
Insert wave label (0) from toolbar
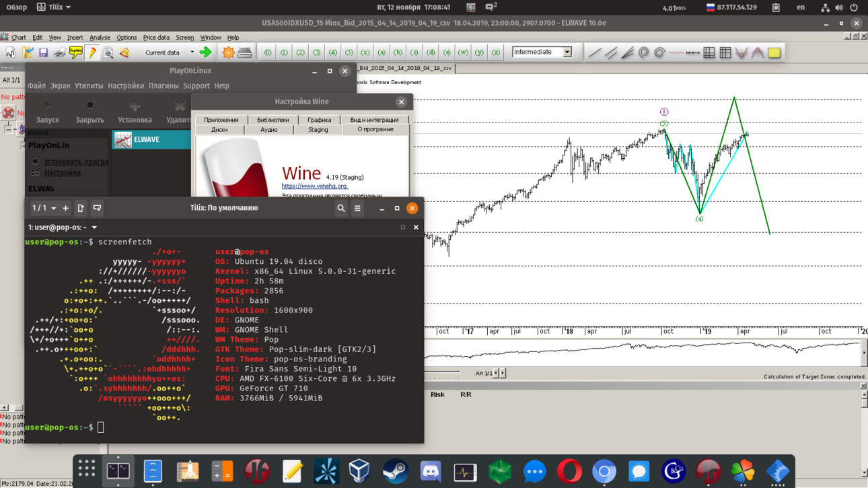pyautogui.click(x=268, y=53)
